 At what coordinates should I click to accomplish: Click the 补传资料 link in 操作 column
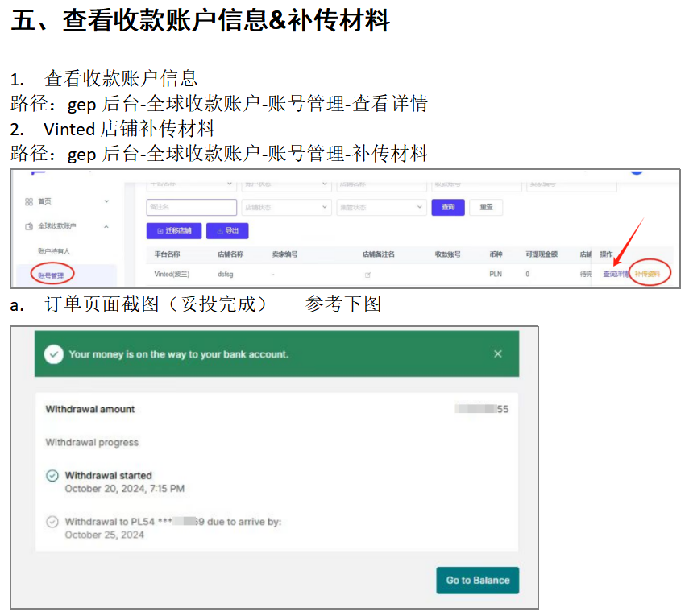(648, 275)
